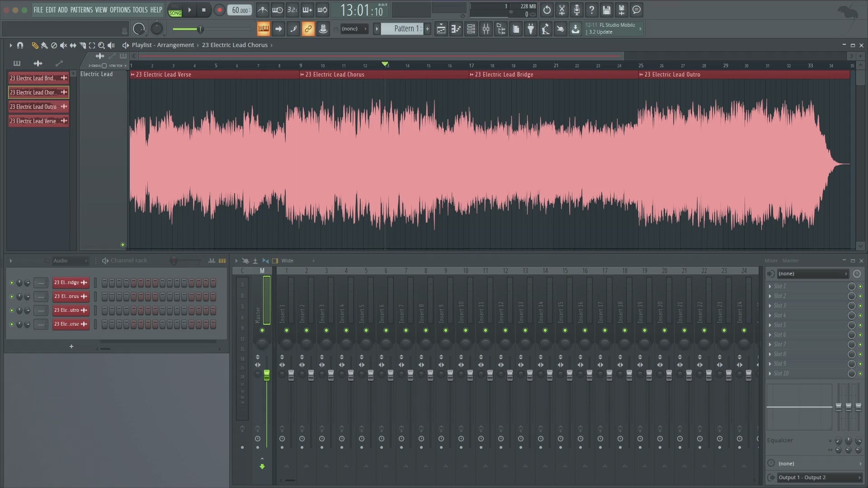Open the HELP menu
868x488 pixels.
(x=156, y=10)
